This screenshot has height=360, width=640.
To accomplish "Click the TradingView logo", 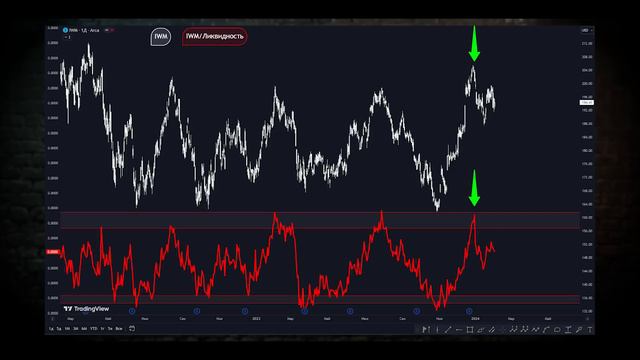I will point(87,309).
